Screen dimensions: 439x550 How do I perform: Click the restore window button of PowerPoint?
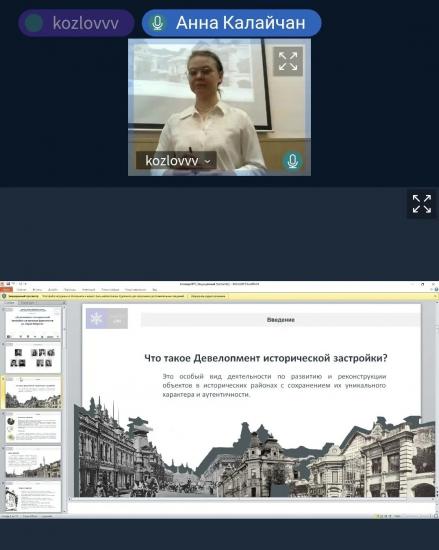pos(422,284)
